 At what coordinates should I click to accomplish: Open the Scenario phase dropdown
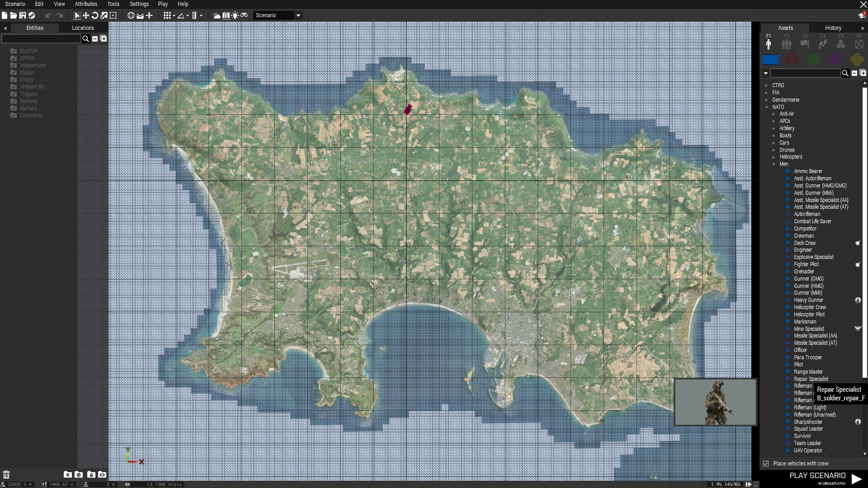point(298,15)
